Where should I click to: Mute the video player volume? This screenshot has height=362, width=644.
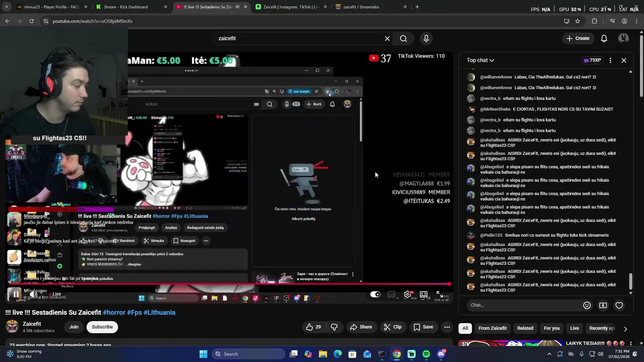[34, 294]
